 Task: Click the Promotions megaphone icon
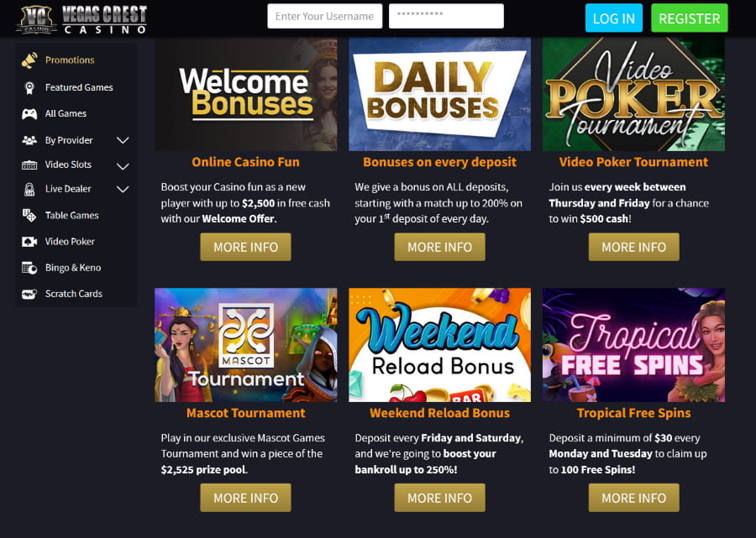coord(29,60)
